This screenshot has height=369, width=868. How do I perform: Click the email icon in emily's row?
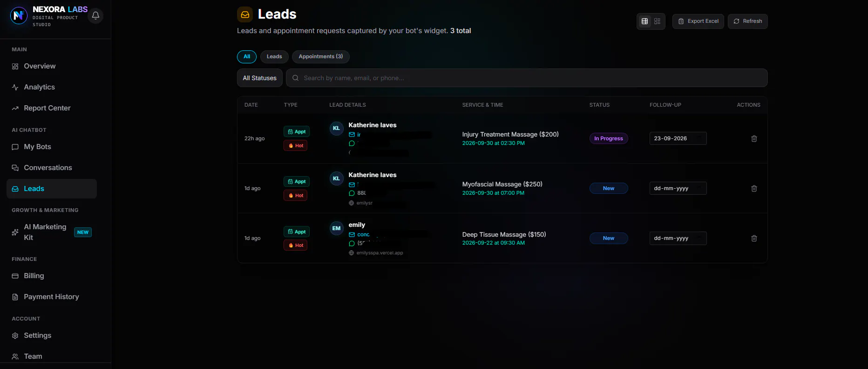(x=352, y=234)
